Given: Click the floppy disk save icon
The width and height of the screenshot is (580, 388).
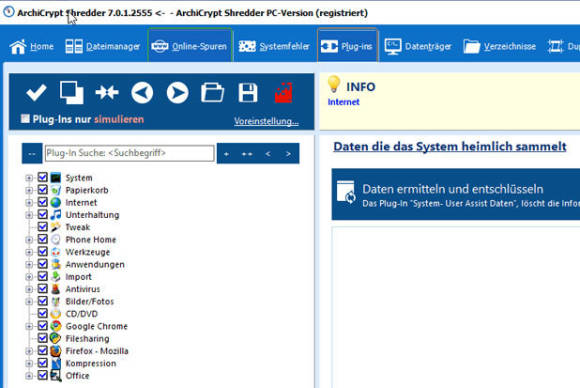Looking at the screenshot, I should (x=248, y=92).
